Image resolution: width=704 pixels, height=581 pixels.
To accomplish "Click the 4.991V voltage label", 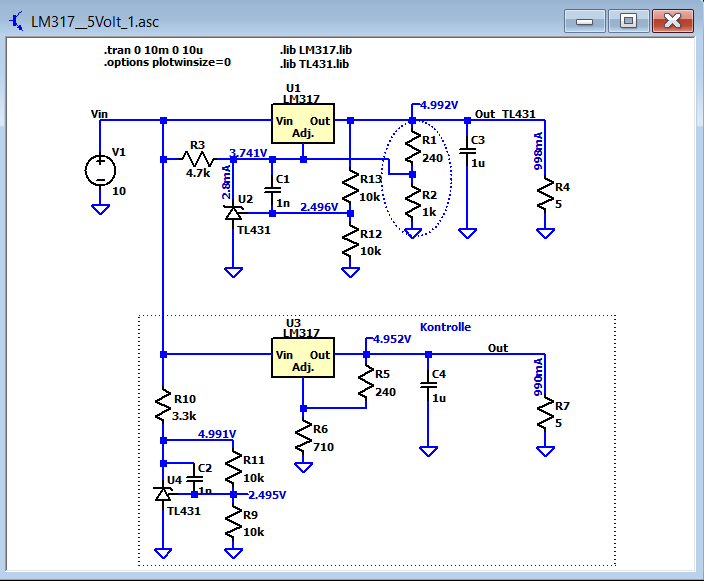I will pos(217,434).
